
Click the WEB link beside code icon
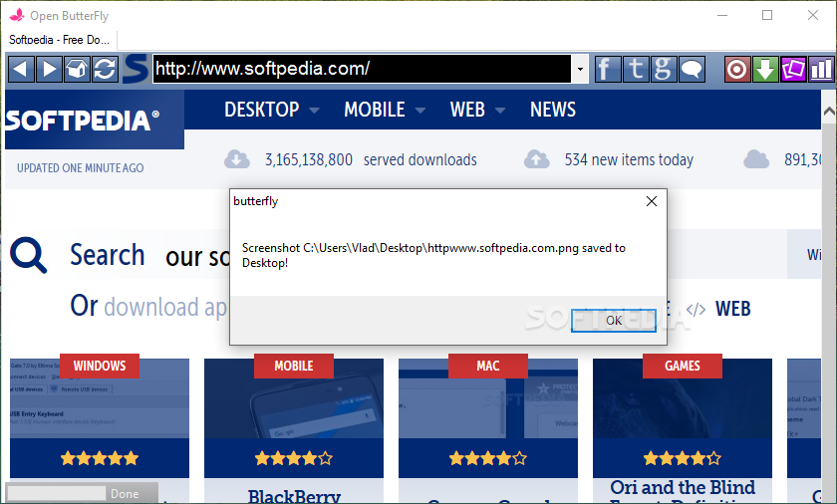pos(733,309)
